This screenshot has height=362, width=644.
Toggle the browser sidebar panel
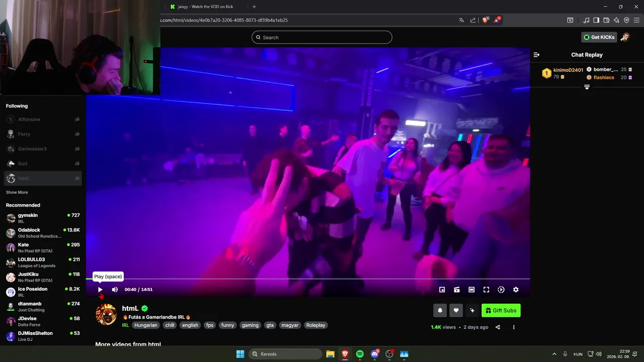coord(596,20)
